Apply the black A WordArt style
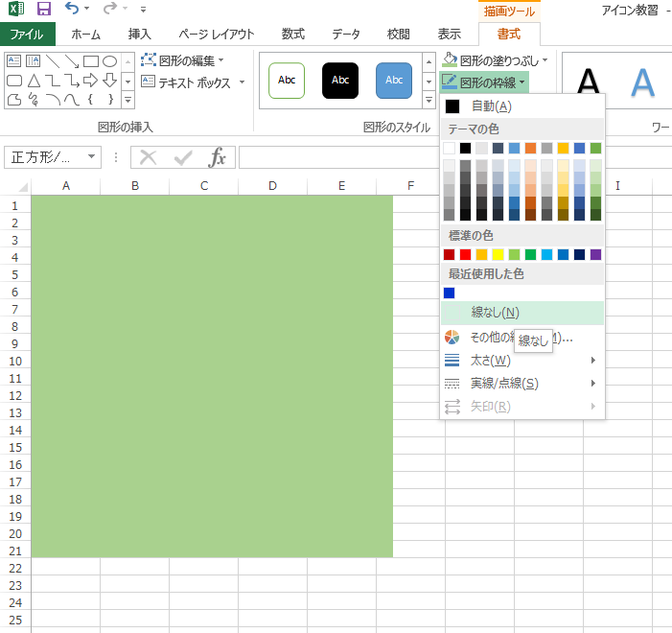The width and height of the screenshot is (672, 633). [x=588, y=82]
